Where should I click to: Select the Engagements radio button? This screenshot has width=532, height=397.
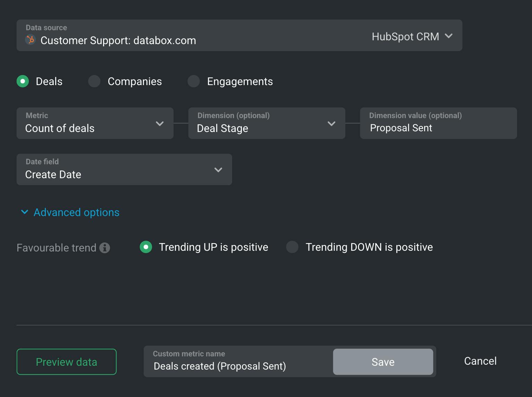coord(194,81)
